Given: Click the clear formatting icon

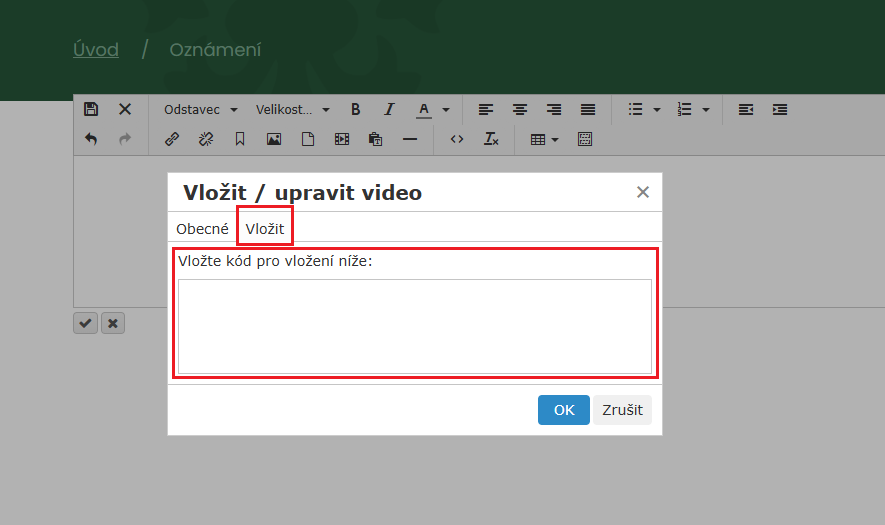Looking at the screenshot, I should coord(491,139).
